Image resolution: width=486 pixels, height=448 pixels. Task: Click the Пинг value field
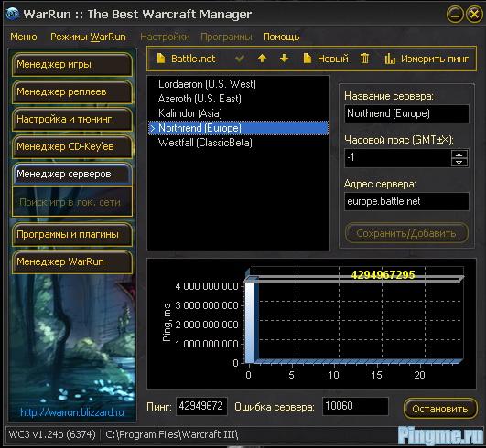point(201,406)
